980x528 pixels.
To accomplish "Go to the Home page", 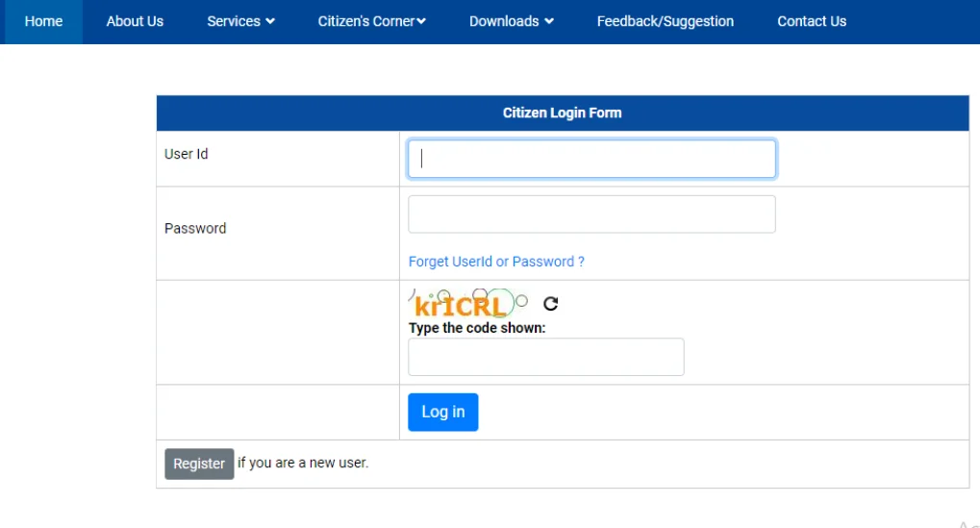I will point(43,21).
